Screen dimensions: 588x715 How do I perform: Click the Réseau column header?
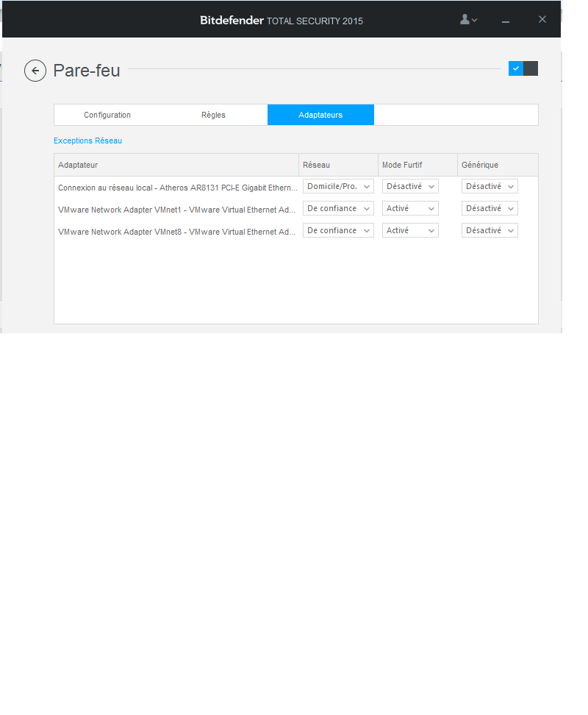click(x=338, y=165)
